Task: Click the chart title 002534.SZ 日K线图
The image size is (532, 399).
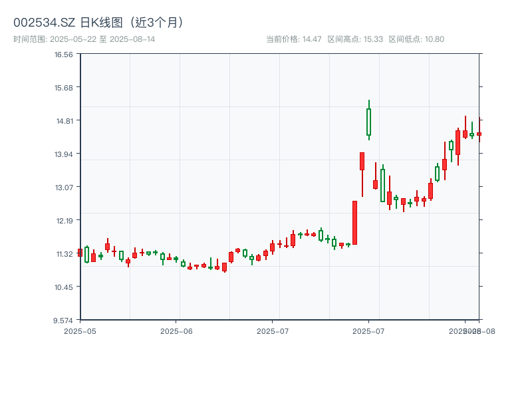Action: tap(100, 22)
